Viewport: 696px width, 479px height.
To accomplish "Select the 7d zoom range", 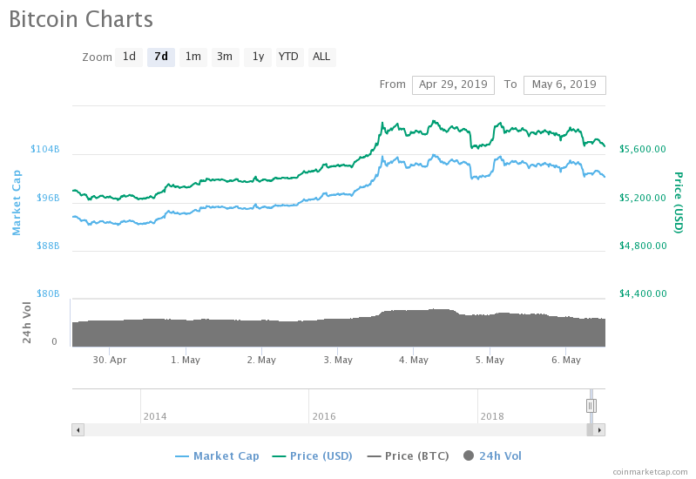I will [x=161, y=57].
